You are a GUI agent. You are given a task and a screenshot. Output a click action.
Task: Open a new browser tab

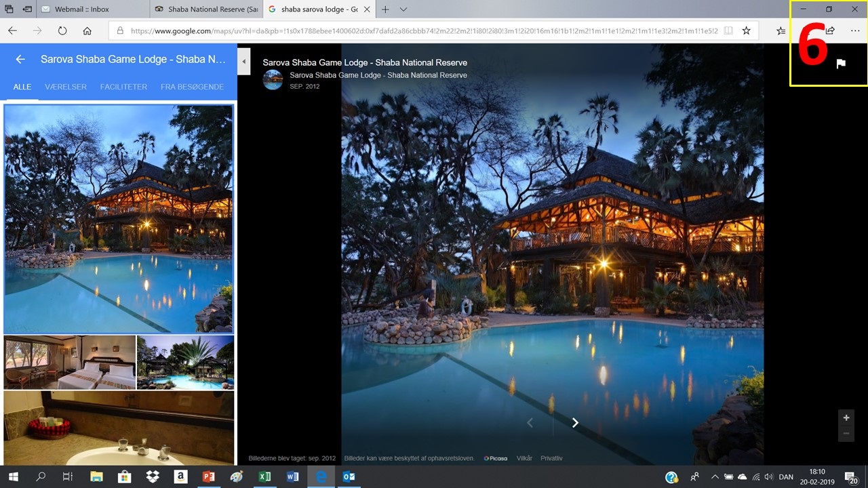pyautogui.click(x=385, y=9)
